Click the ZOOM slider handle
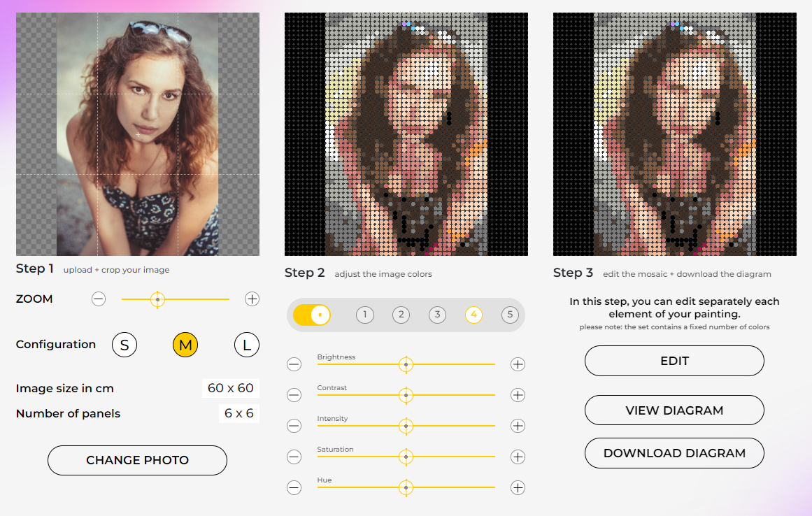 click(157, 299)
